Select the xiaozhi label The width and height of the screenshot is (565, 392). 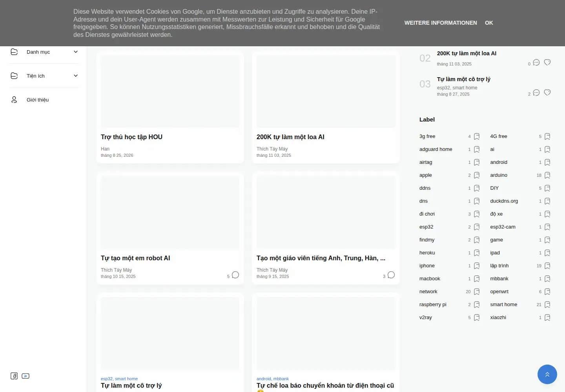pos(498,318)
